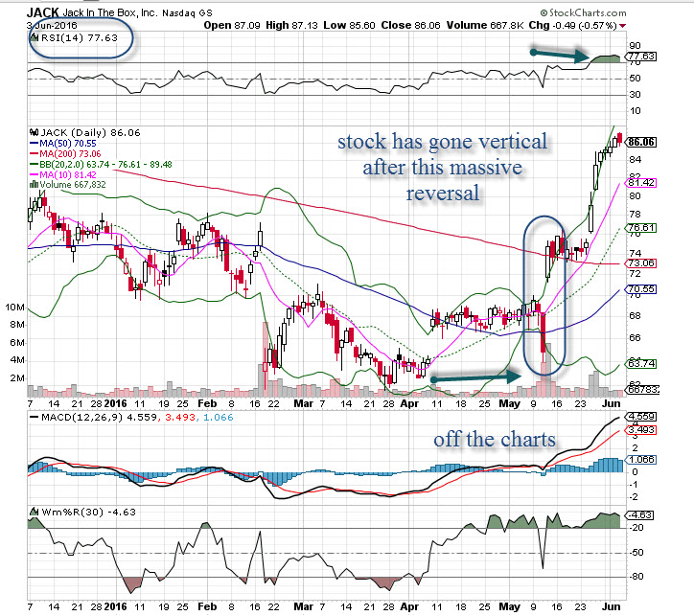The image size is (694, 616).
Task: Click the RSI(14) line icon in legend
Action: 34,38
